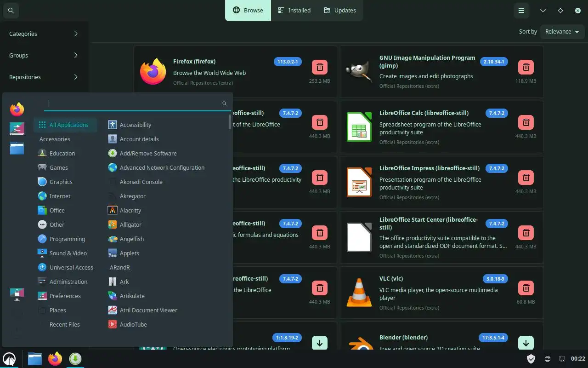Image resolution: width=588 pixels, height=368 pixels.
Task: Open Advanced Network Configuration
Action: tap(156, 167)
